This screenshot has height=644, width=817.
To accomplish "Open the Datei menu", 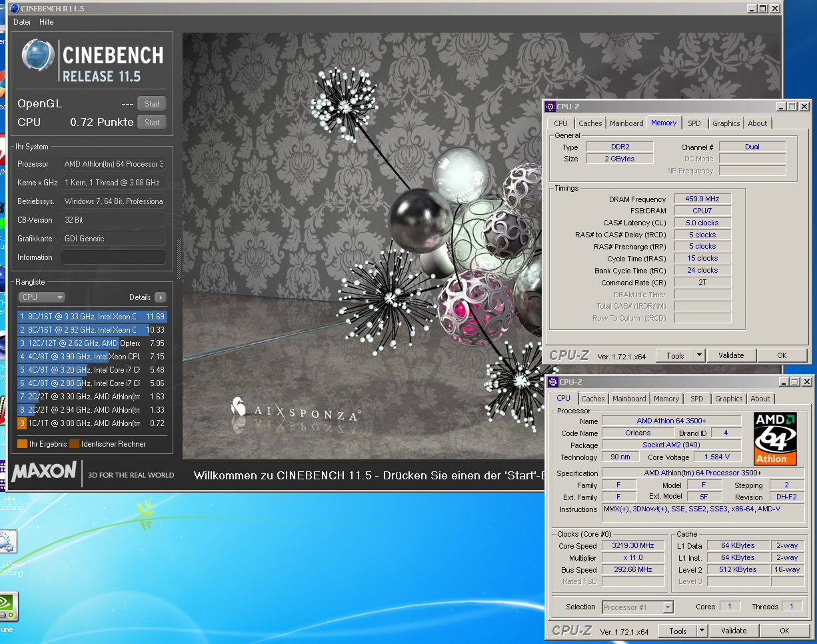I will click(22, 22).
